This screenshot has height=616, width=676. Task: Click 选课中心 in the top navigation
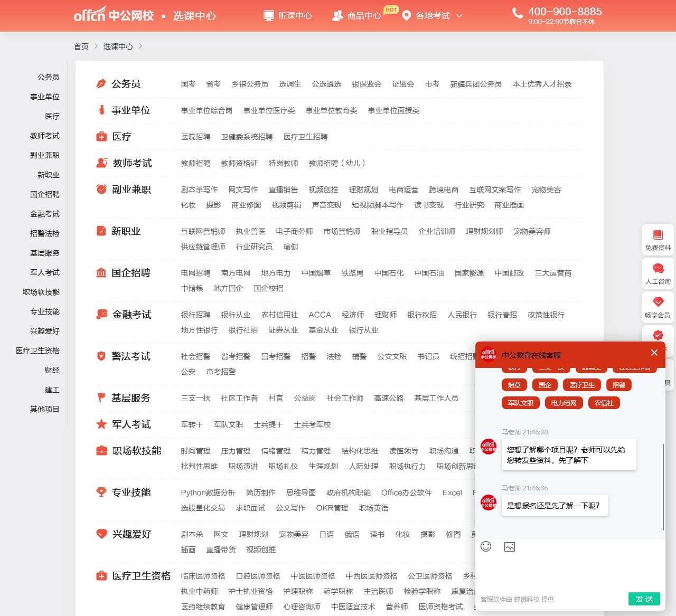pyautogui.click(x=194, y=16)
